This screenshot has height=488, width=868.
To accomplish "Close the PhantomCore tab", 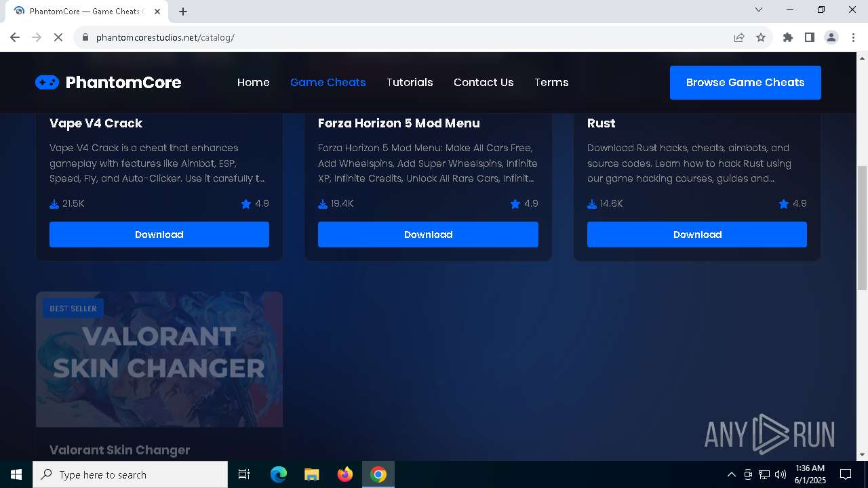I will 158,11.
